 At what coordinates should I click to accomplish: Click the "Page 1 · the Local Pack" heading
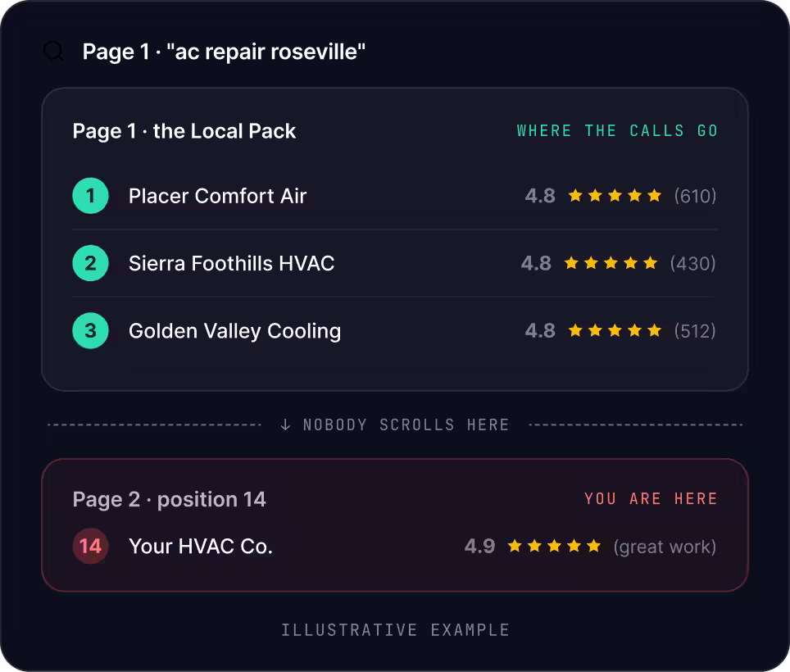coord(184,131)
